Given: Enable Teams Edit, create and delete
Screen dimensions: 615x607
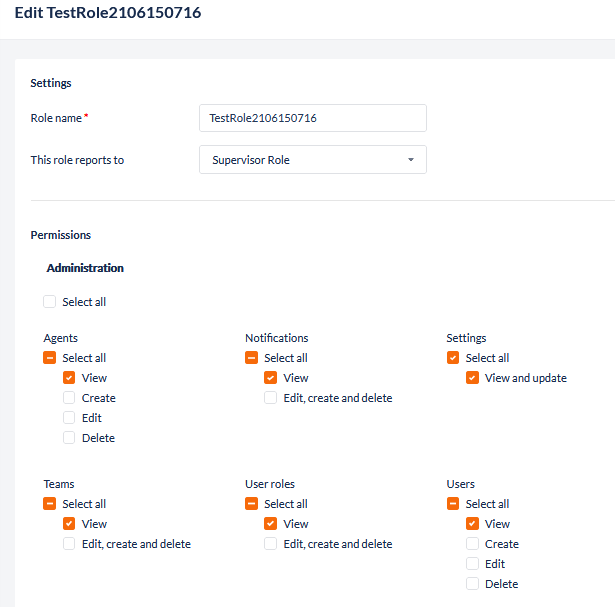Looking at the screenshot, I should [x=69, y=544].
